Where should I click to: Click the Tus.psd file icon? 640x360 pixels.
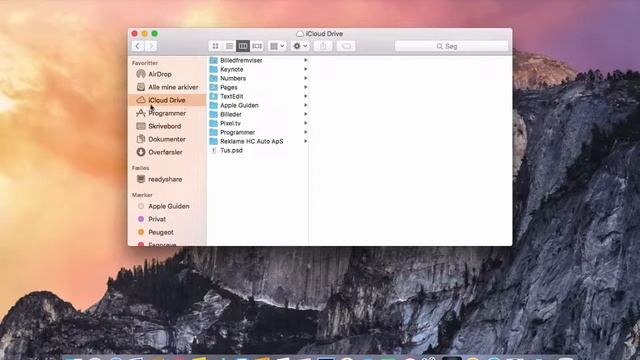coord(213,150)
